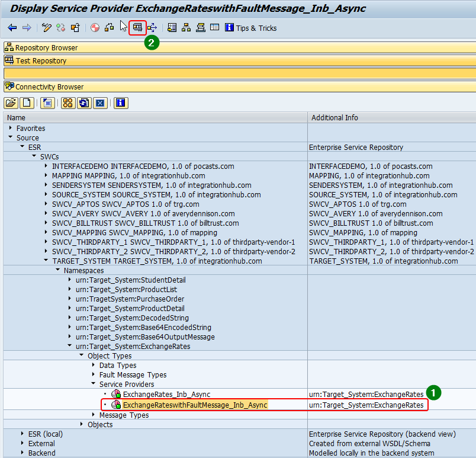The image size is (476, 458).
Task: Select ExchangeRateswithFaultMessage_Inb_Async service provider
Action: pos(195,405)
